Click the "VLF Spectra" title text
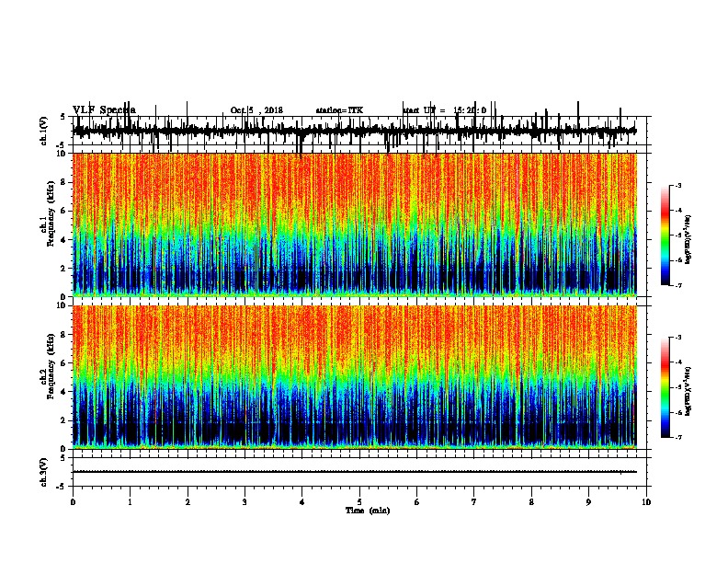This screenshot has width=728, height=563. pos(104,109)
